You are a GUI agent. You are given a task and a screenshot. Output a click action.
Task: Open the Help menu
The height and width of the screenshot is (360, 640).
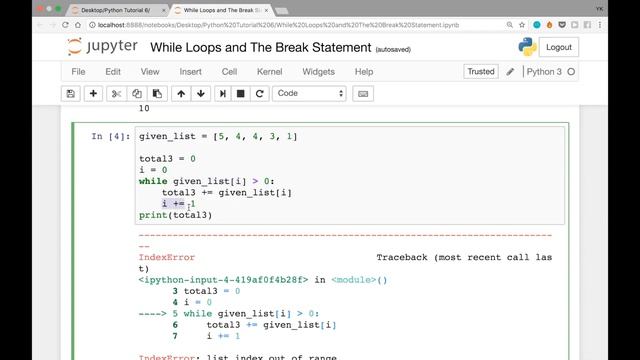364,72
